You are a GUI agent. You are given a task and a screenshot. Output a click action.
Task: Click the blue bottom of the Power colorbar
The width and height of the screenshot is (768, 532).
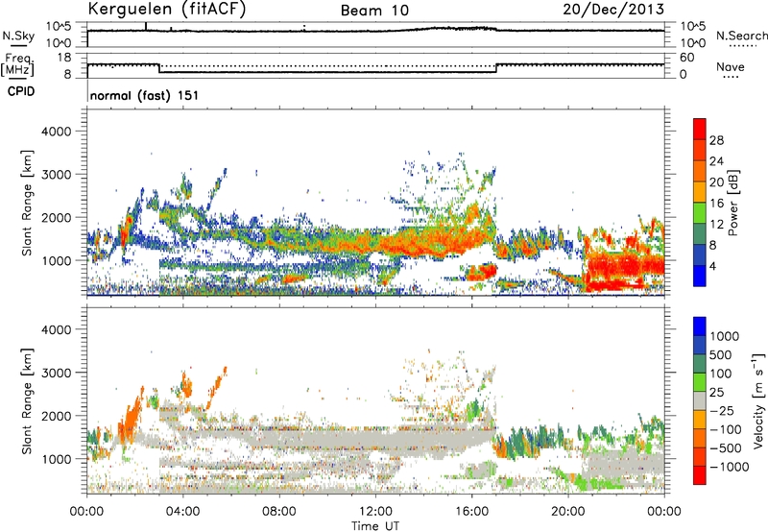(700, 278)
